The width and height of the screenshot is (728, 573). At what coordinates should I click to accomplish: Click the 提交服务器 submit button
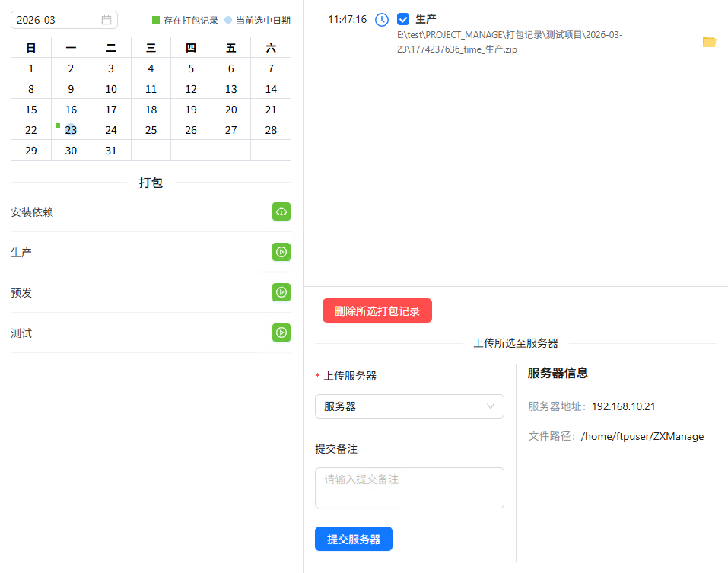tap(353, 539)
